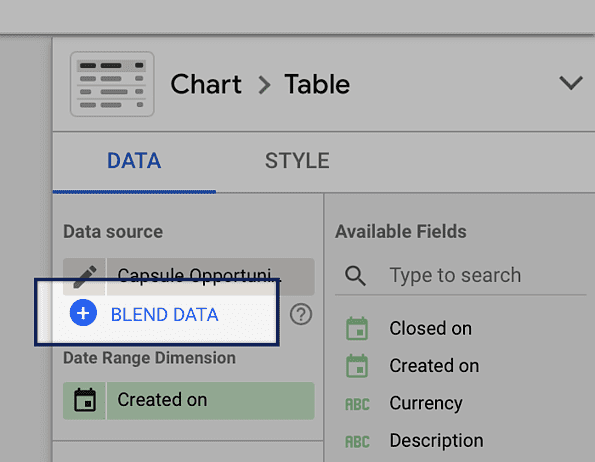Select the Closed on available field

click(430, 328)
